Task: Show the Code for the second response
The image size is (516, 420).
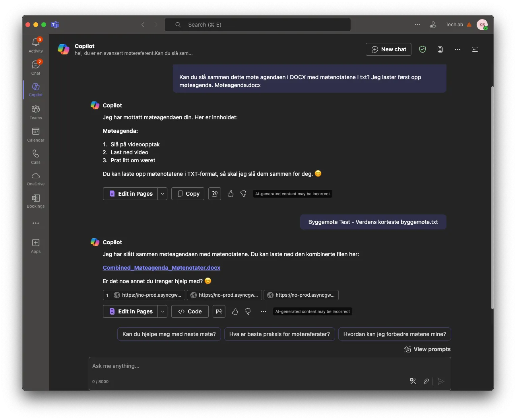Action: (x=190, y=311)
